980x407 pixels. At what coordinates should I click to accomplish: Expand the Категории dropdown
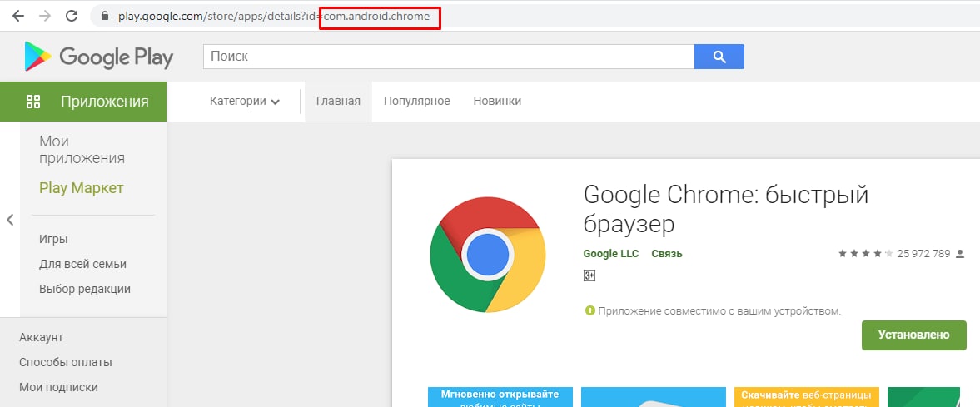tap(244, 102)
